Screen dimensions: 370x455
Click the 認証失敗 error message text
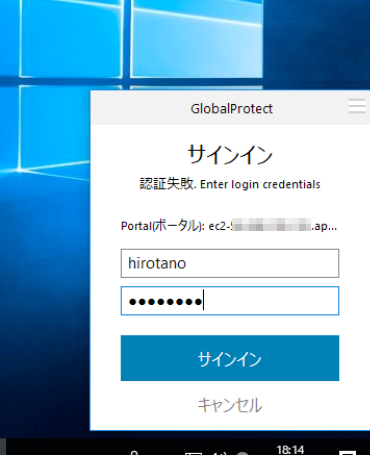click(230, 184)
